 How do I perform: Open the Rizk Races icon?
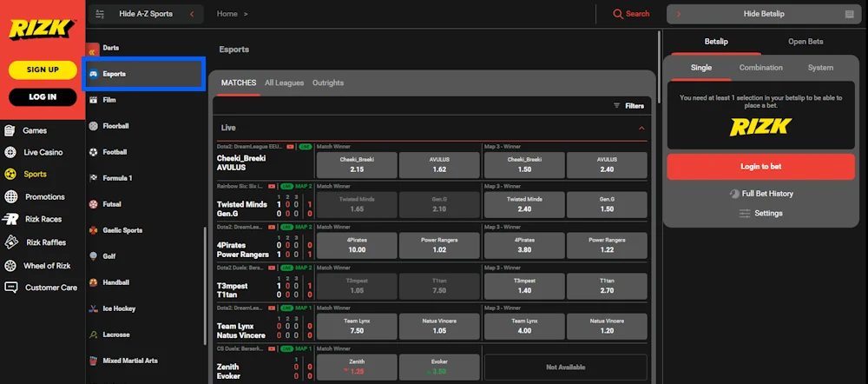[10, 219]
